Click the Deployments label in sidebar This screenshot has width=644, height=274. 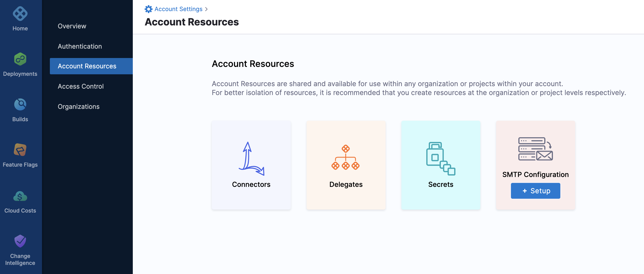pos(20,74)
